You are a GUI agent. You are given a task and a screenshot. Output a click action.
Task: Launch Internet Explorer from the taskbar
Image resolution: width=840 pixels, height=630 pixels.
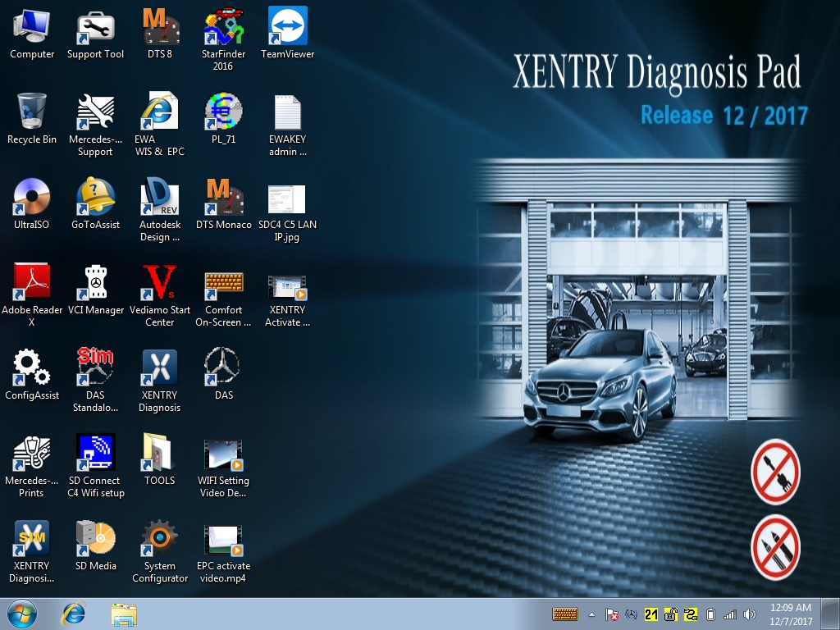73,614
